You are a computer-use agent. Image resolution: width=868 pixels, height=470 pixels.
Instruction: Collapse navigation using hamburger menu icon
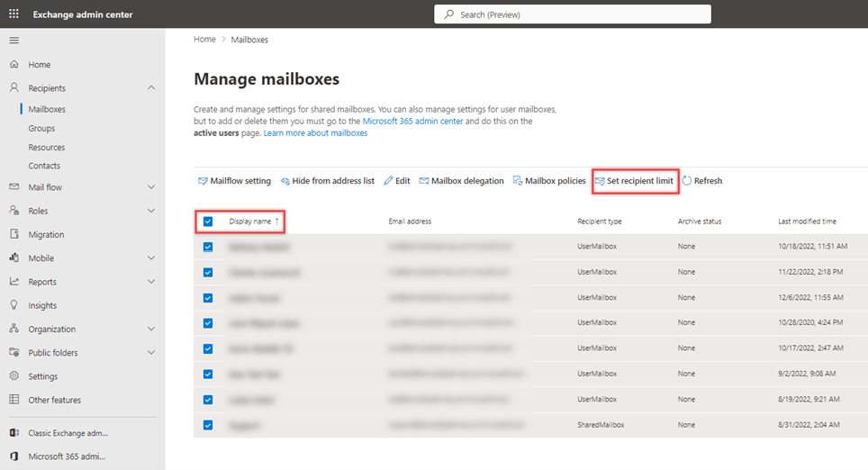pyautogui.click(x=14, y=40)
